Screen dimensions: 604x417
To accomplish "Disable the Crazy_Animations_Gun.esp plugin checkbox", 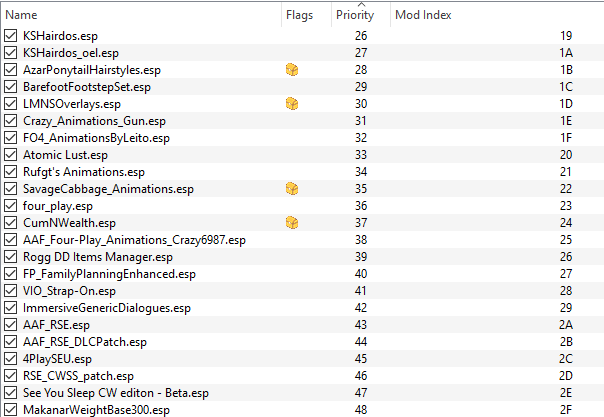I will [11, 121].
